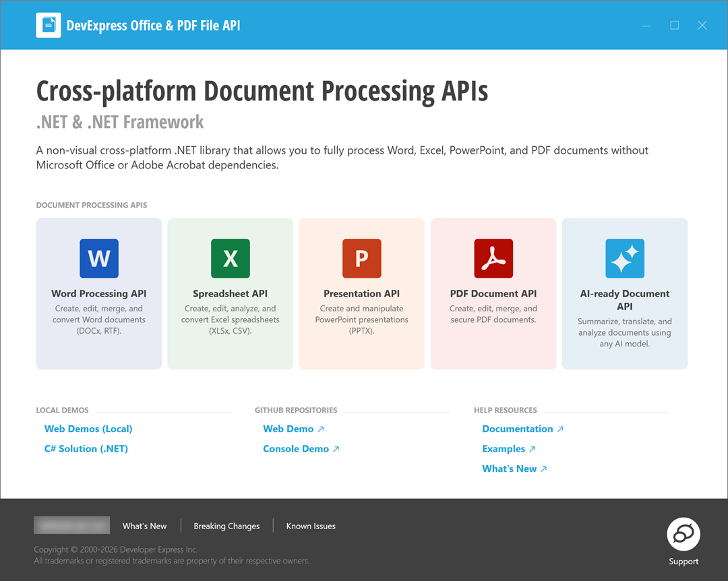This screenshot has height=581, width=728.
Task: Maximize the DevExpress window
Action: point(675,26)
